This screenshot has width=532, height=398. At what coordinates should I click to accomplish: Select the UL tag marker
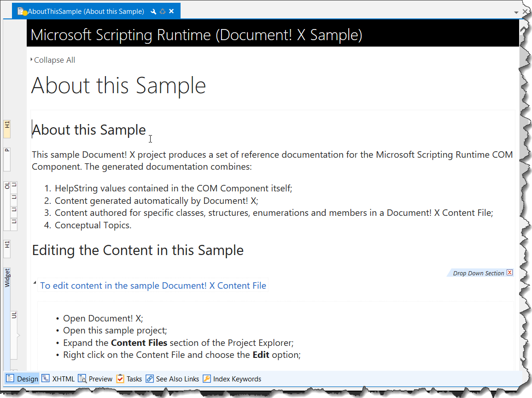(x=14, y=335)
